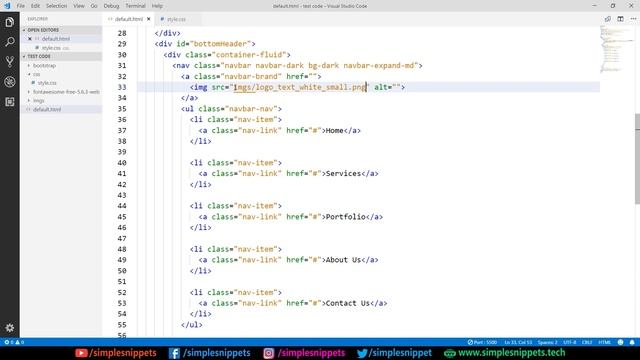Open the File menu
Screen dimensions: 640x360
[x=20, y=6]
